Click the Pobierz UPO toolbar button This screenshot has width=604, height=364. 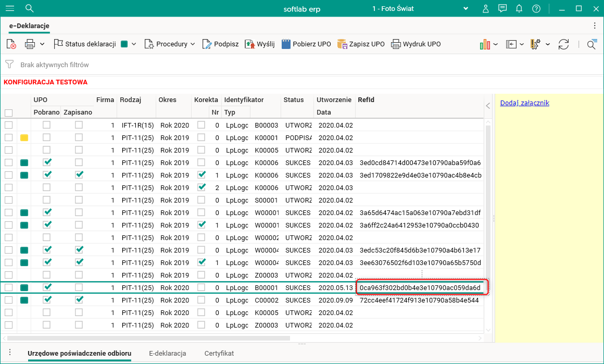pyautogui.click(x=306, y=44)
